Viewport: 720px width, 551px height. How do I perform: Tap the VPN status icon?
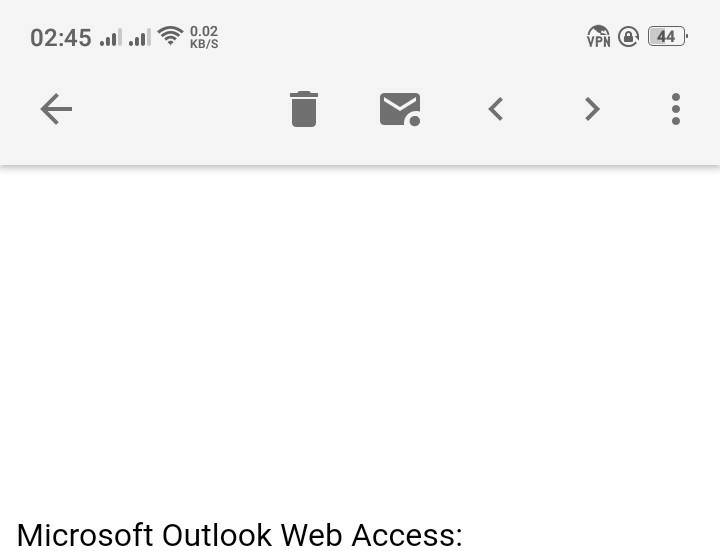599,36
